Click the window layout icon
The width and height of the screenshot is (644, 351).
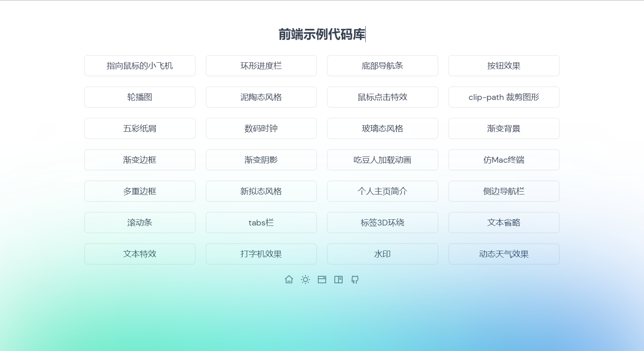322,280
